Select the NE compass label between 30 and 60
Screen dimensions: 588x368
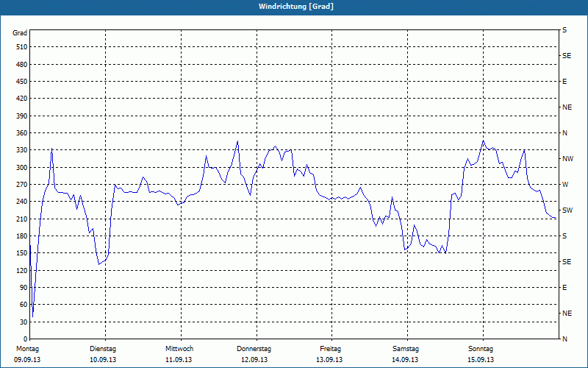(x=567, y=314)
